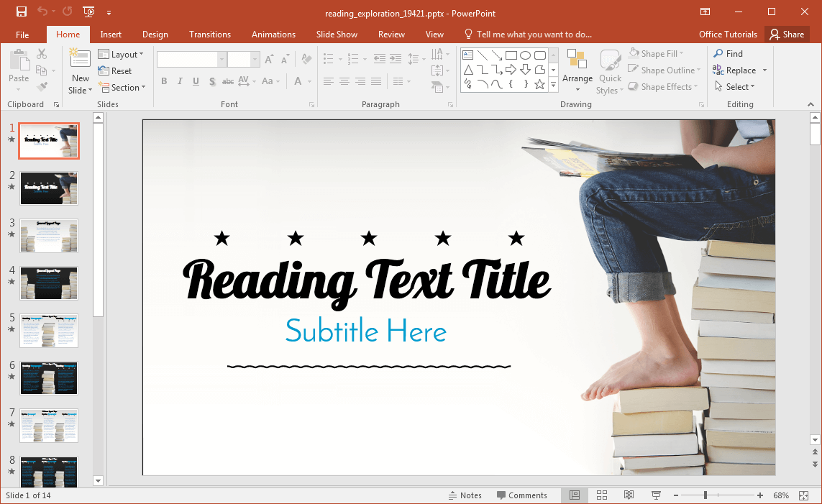The width and height of the screenshot is (822, 504).
Task: Toggle Italic text formatting
Action: coord(180,81)
